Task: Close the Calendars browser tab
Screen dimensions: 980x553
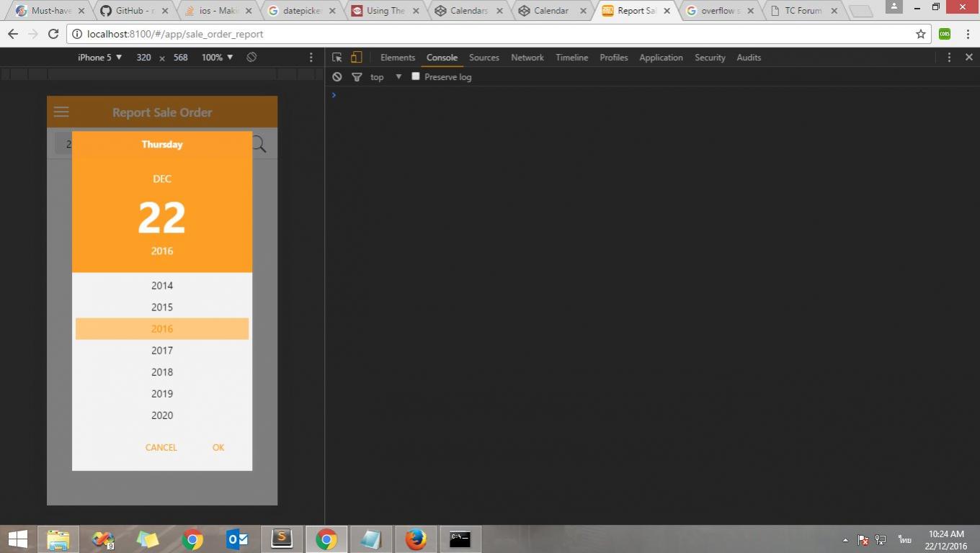Action: coord(499,11)
